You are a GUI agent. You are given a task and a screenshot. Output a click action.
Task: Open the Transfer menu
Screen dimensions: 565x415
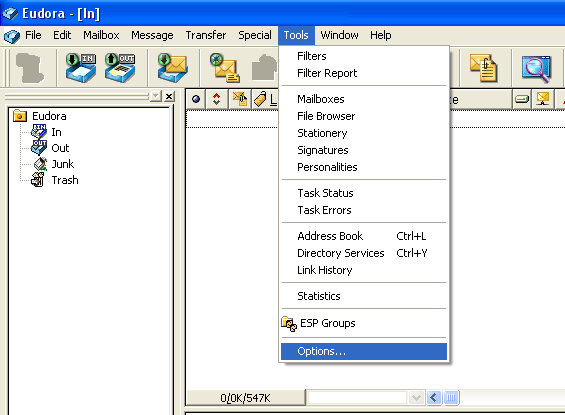coord(206,35)
